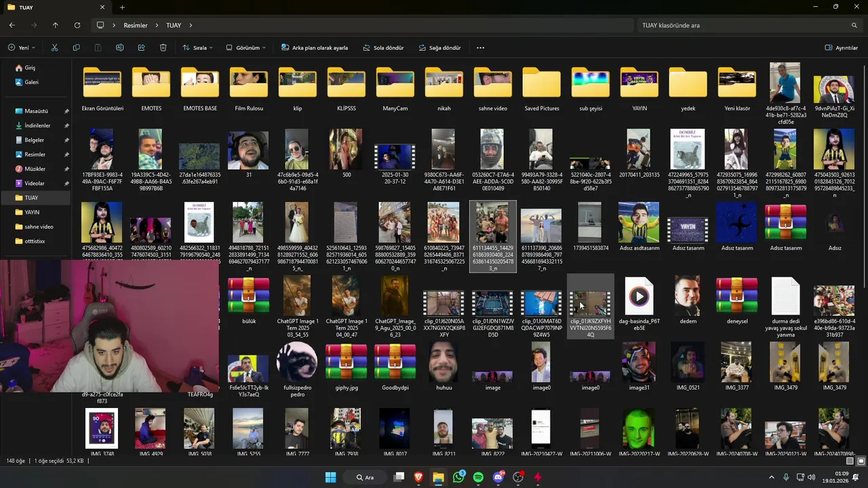This screenshot has width=868, height=488.
Task: Select the IMG_0521 thumbnail
Action: [x=688, y=367]
